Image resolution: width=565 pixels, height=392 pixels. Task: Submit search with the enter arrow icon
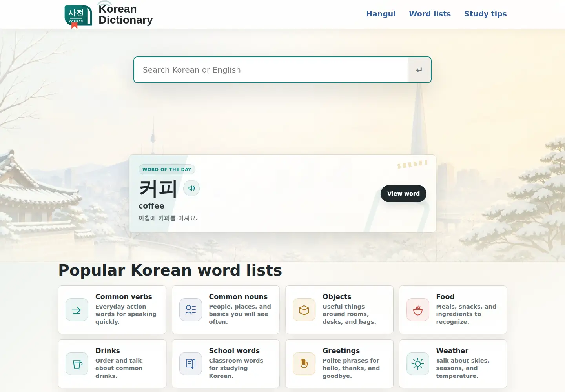pyautogui.click(x=419, y=70)
